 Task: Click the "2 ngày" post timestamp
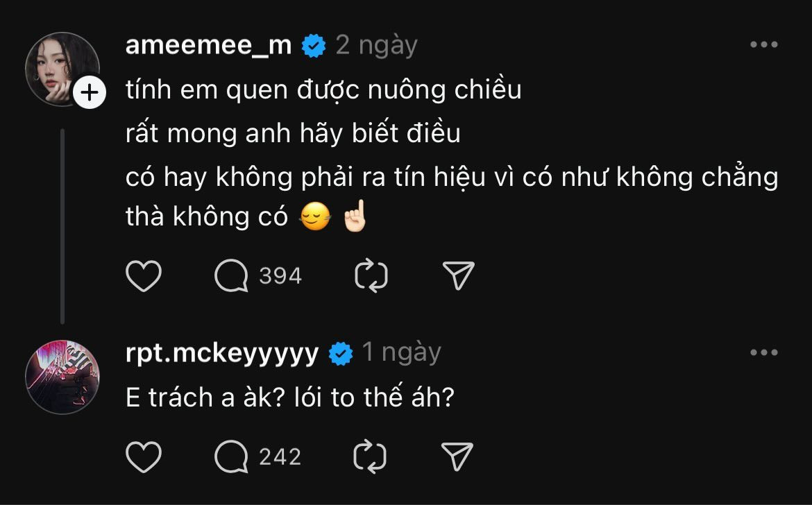376,45
